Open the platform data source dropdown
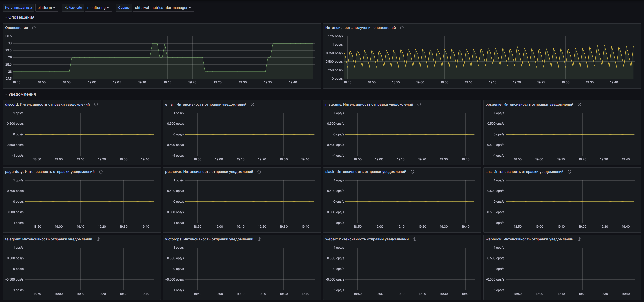The height and width of the screenshot is (302, 644). [46, 8]
